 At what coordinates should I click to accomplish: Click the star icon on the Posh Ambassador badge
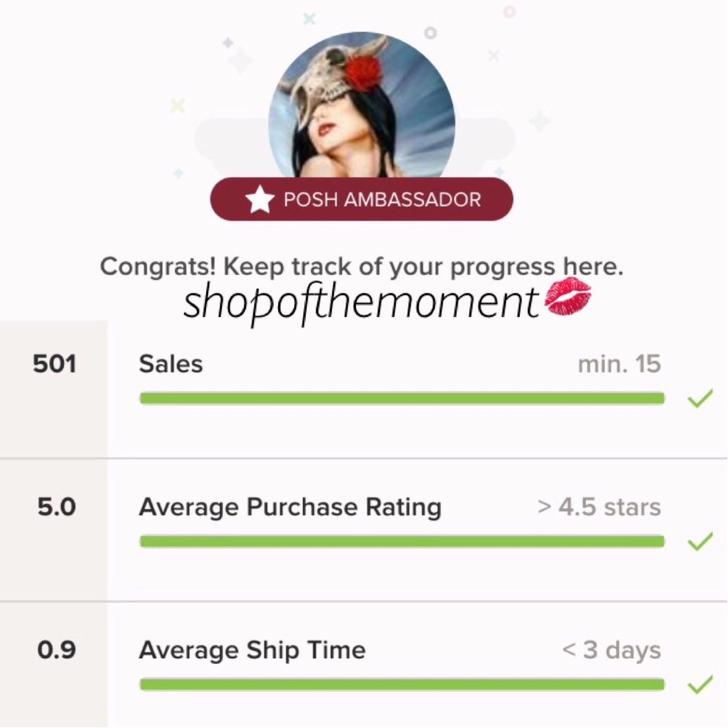(x=260, y=199)
